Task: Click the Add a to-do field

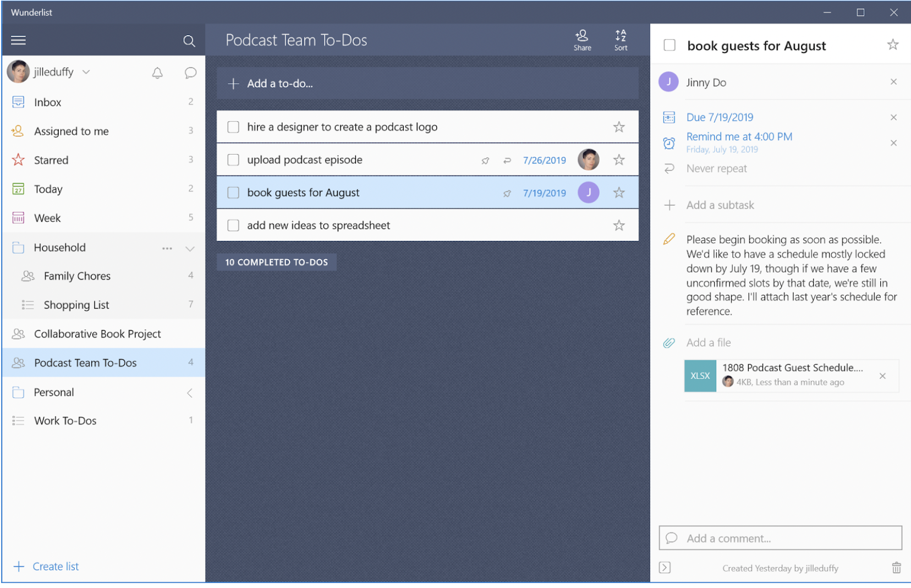Action: (x=427, y=84)
